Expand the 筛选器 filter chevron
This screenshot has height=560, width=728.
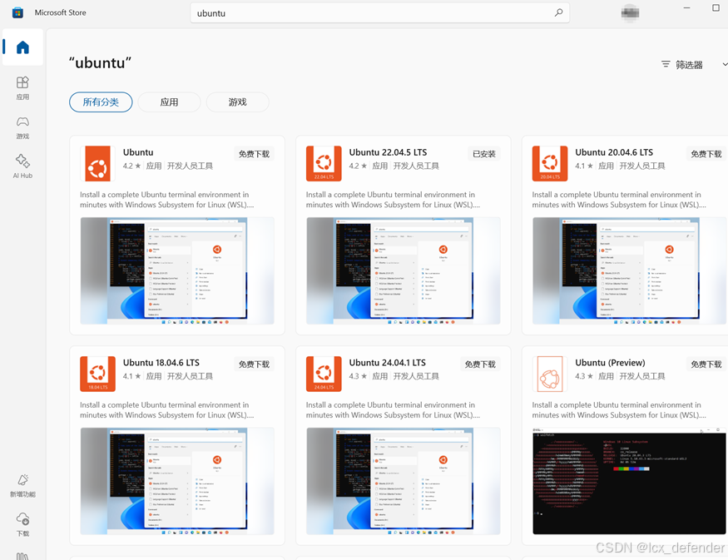(x=725, y=65)
